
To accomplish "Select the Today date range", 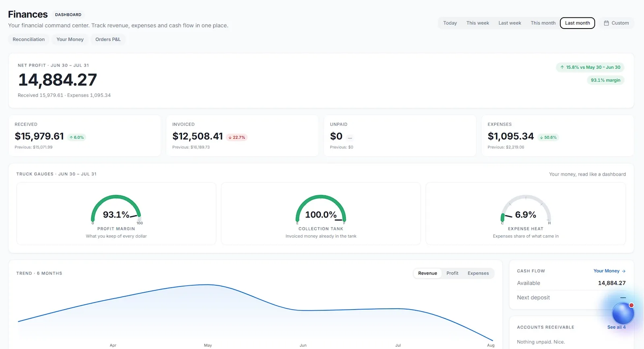I will pyautogui.click(x=450, y=23).
